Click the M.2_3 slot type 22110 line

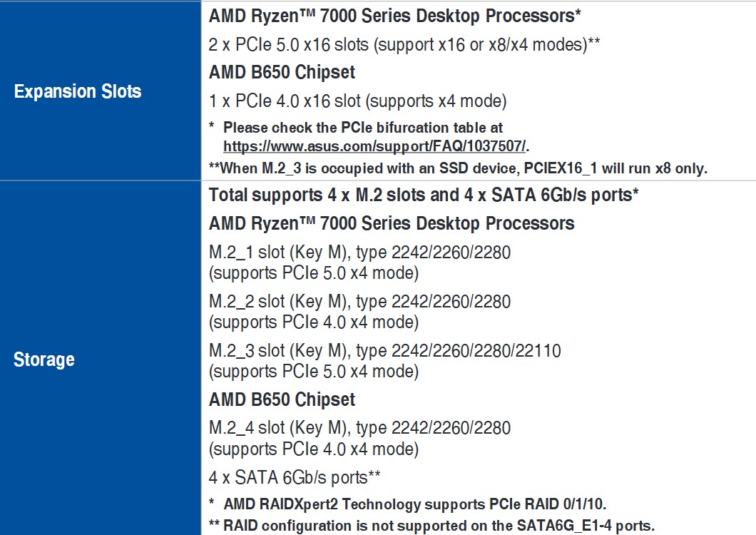pyautogui.click(x=384, y=351)
